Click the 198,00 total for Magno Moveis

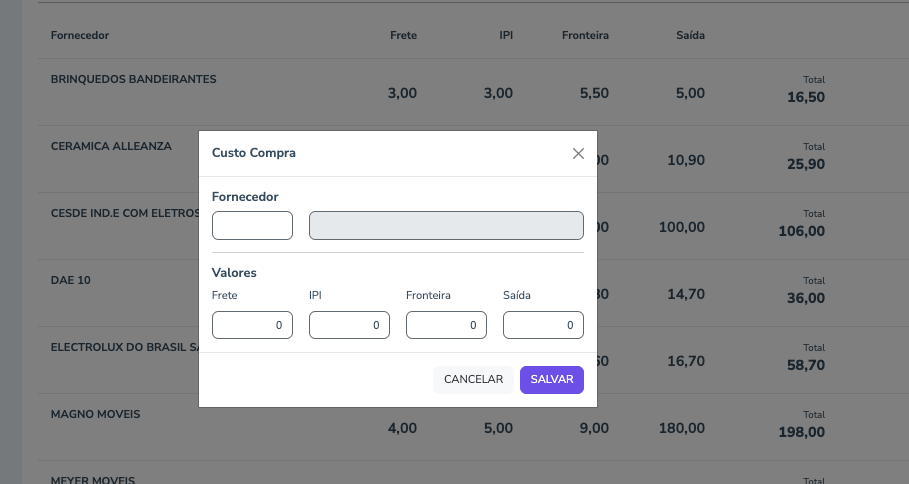[x=802, y=432]
